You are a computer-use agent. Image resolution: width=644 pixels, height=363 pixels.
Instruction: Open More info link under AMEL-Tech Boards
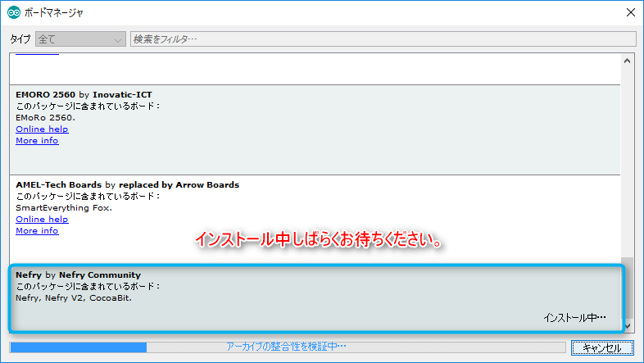pyautogui.click(x=37, y=231)
